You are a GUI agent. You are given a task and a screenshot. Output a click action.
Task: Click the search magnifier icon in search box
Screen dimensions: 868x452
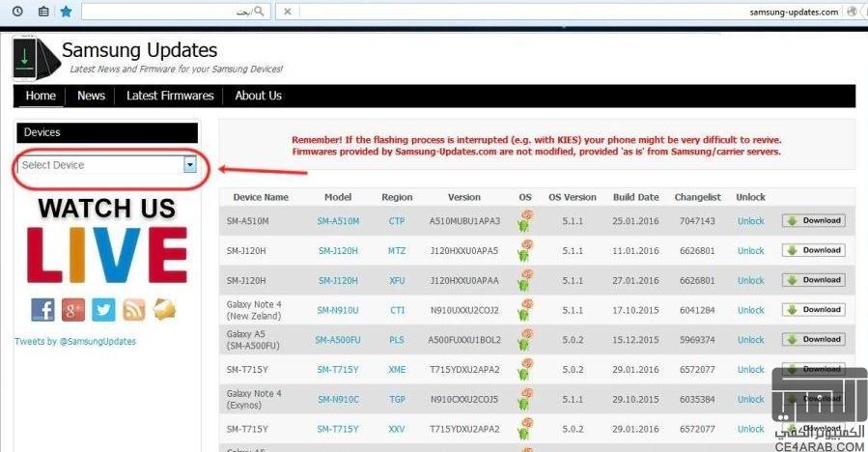259,11
